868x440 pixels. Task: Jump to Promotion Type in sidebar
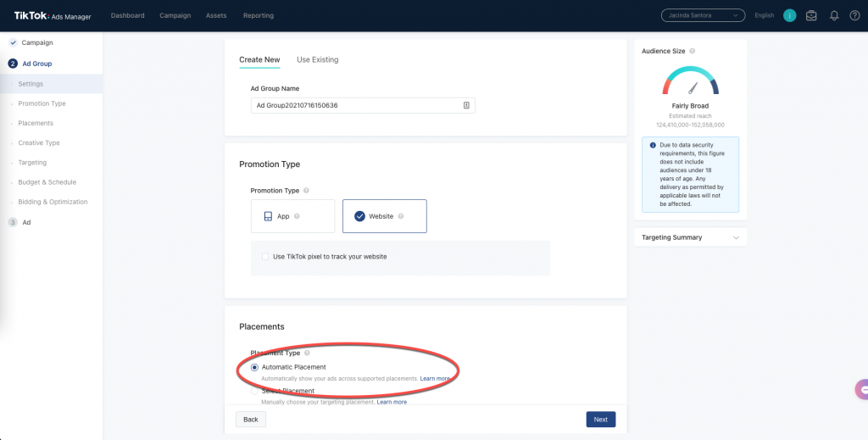(x=42, y=103)
